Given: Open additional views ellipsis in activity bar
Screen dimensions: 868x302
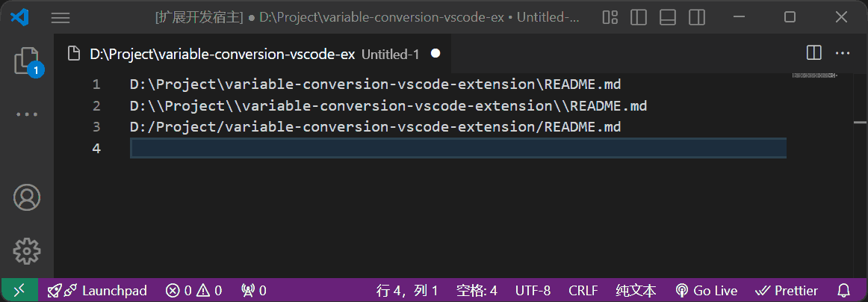Looking at the screenshot, I should pos(27,114).
